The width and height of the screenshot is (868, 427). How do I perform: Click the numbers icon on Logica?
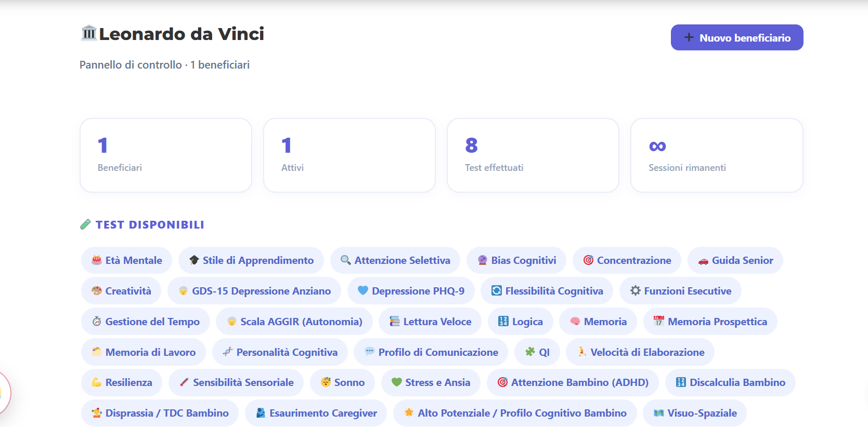(x=503, y=322)
